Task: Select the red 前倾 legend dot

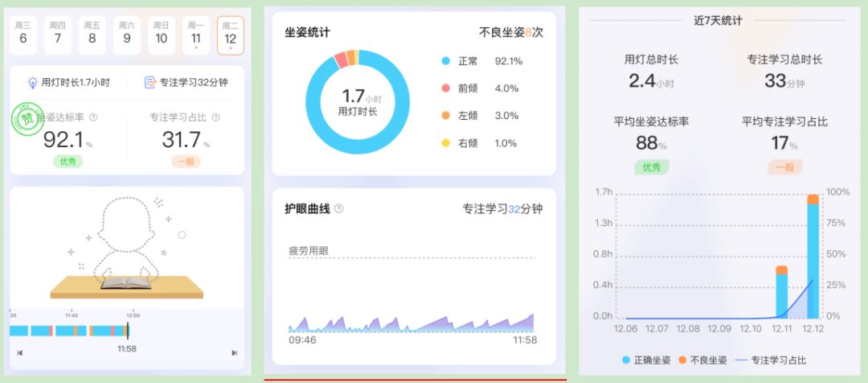Action: point(445,89)
